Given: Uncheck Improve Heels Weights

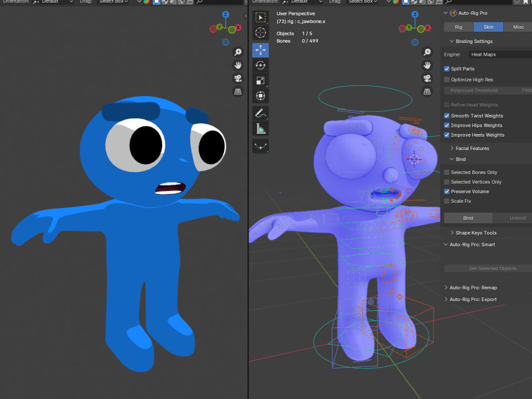Looking at the screenshot, I should click(447, 135).
